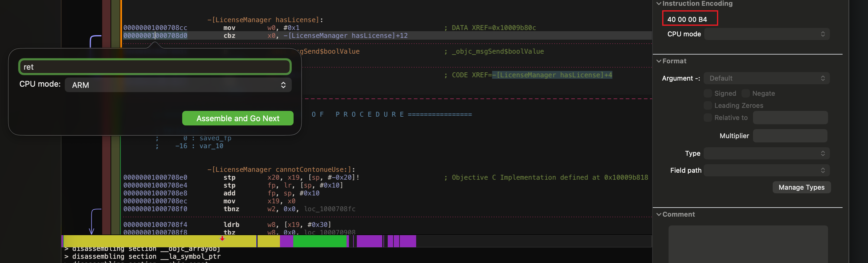
Task: Click 'Objective C Implementation defined at 0x10009b818' comment
Action: [550, 177]
